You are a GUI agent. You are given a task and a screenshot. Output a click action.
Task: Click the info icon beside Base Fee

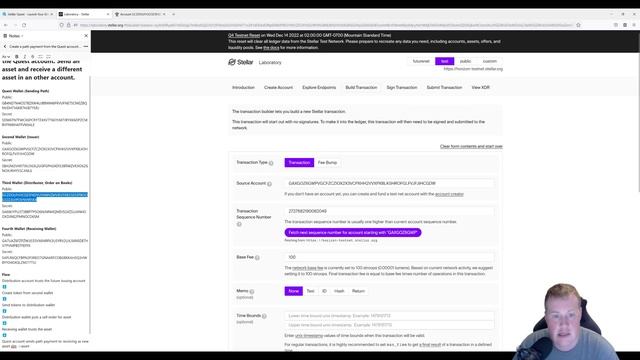257,258
